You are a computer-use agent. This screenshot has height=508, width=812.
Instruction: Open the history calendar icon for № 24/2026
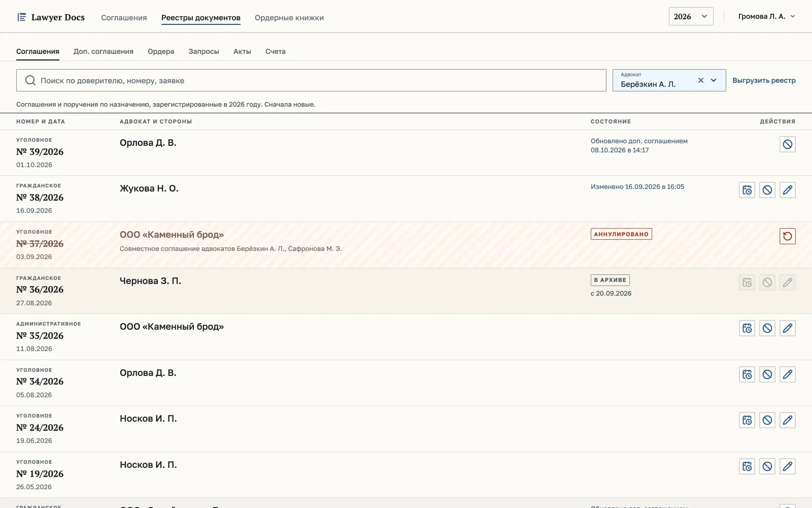pos(747,420)
